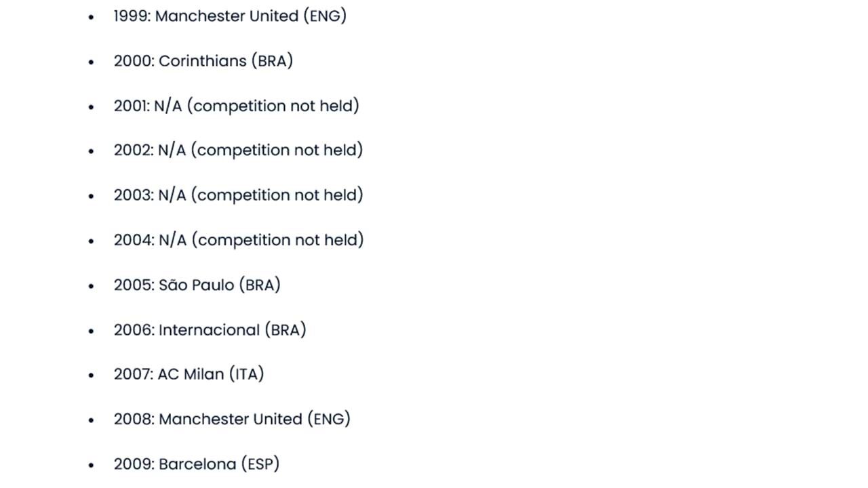Select the 2003 competition not held line
This screenshot has width=868, height=488.
point(238,195)
